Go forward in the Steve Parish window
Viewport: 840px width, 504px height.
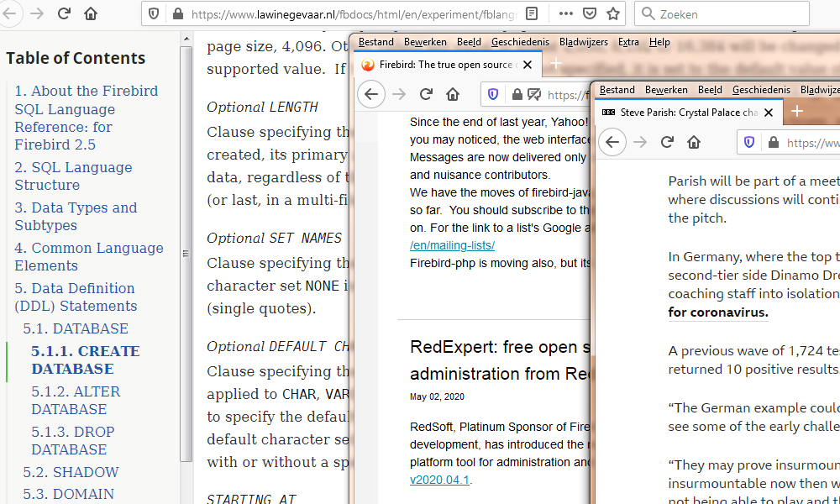[640, 142]
